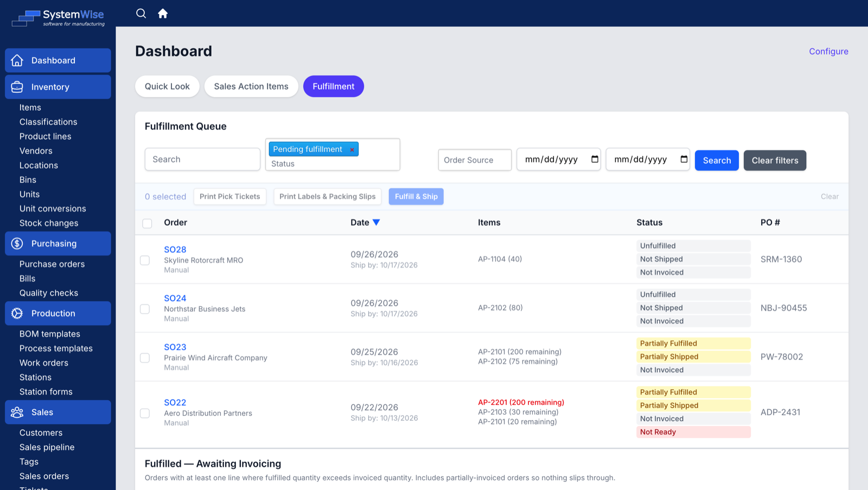Click the Purchasing dollar icon in sidebar
This screenshot has width=868, height=490.
pos(17,244)
